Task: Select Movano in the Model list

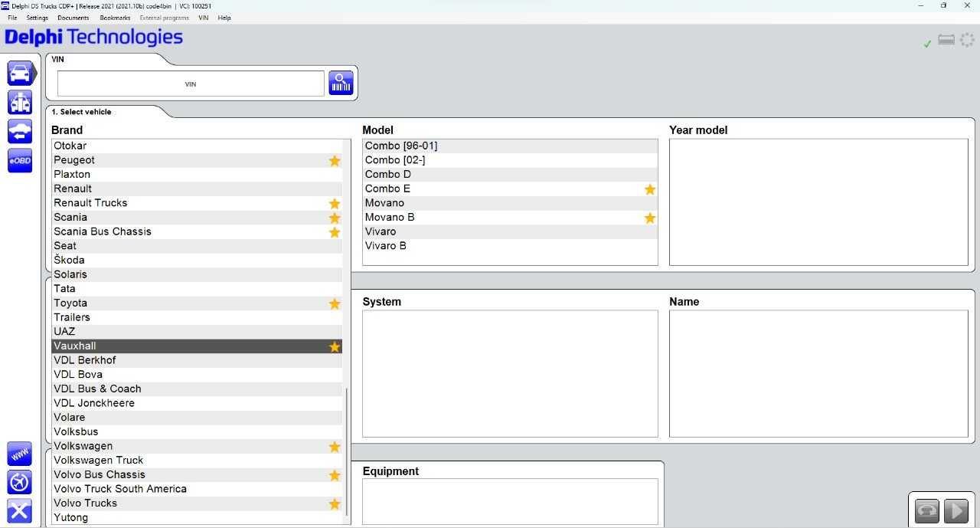Action: click(510, 203)
